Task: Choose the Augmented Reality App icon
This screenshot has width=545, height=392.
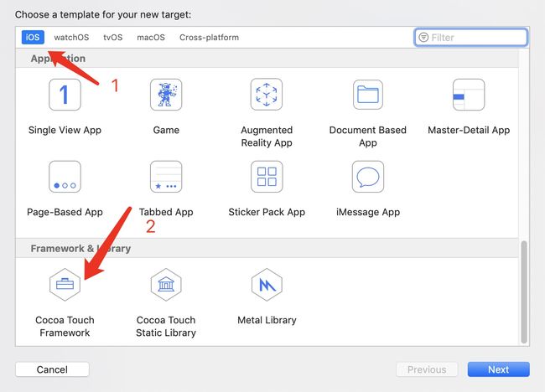Action: pos(267,95)
